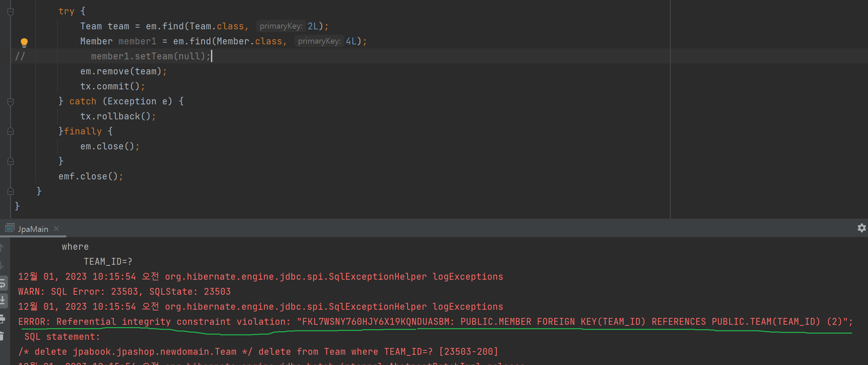This screenshot has width=868, height=365.
Task: Click the 'delete from Team' console line
Action: (258, 352)
